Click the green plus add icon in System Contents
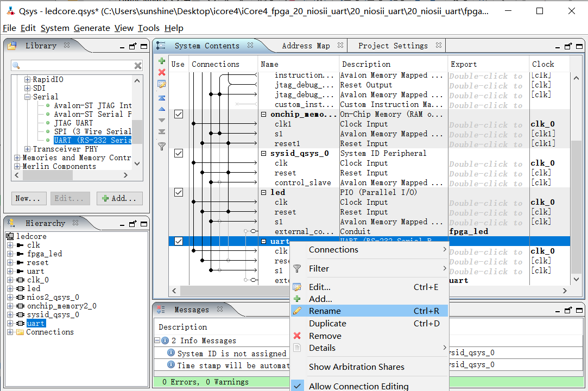Image resolution: width=588 pixels, height=391 pixels. [x=161, y=61]
